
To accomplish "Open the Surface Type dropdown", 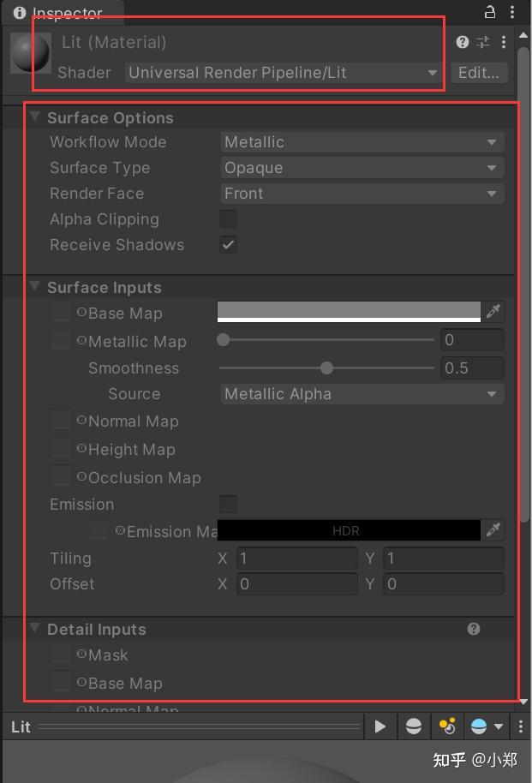I will (362, 168).
